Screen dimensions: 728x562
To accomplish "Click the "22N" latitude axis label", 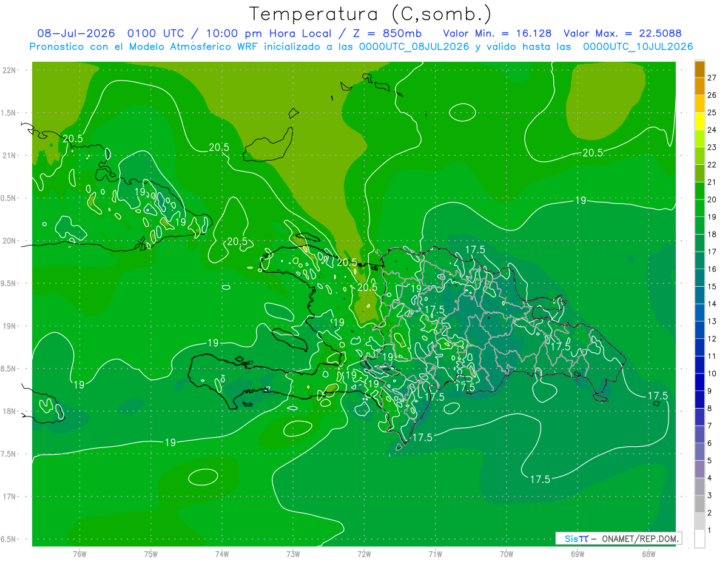I will (9, 70).
